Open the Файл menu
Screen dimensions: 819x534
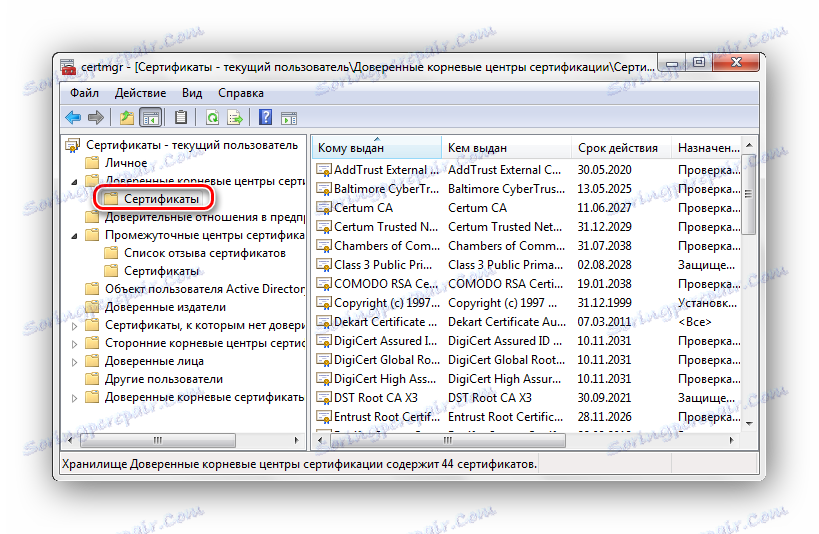pos(84,93)
